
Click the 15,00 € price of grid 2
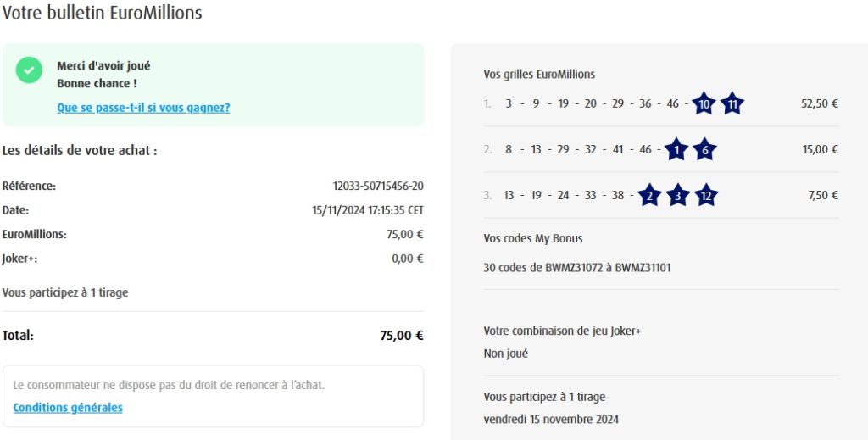820,150
